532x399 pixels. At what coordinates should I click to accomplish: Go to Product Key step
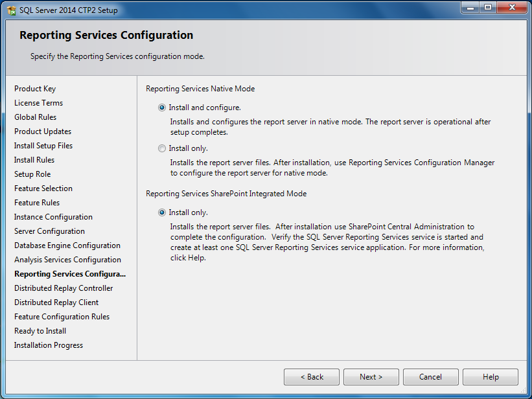(x=35, y=89)
